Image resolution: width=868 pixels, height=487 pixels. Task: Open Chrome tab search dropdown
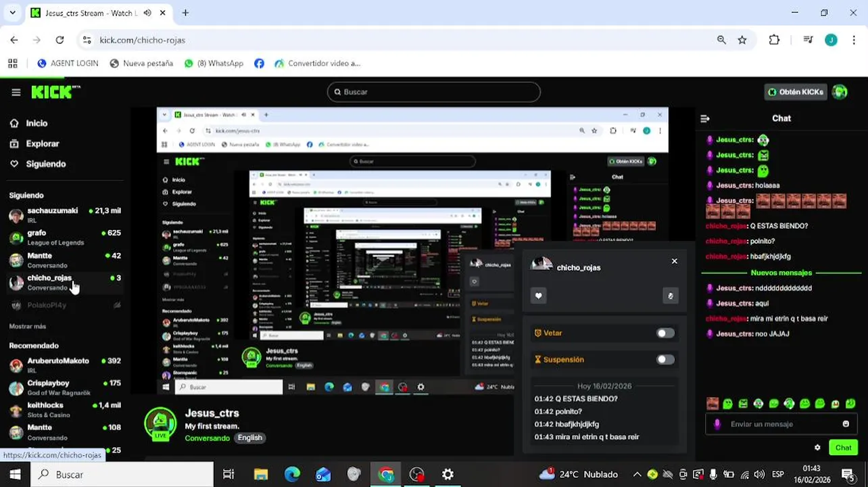tap(12, 13)
